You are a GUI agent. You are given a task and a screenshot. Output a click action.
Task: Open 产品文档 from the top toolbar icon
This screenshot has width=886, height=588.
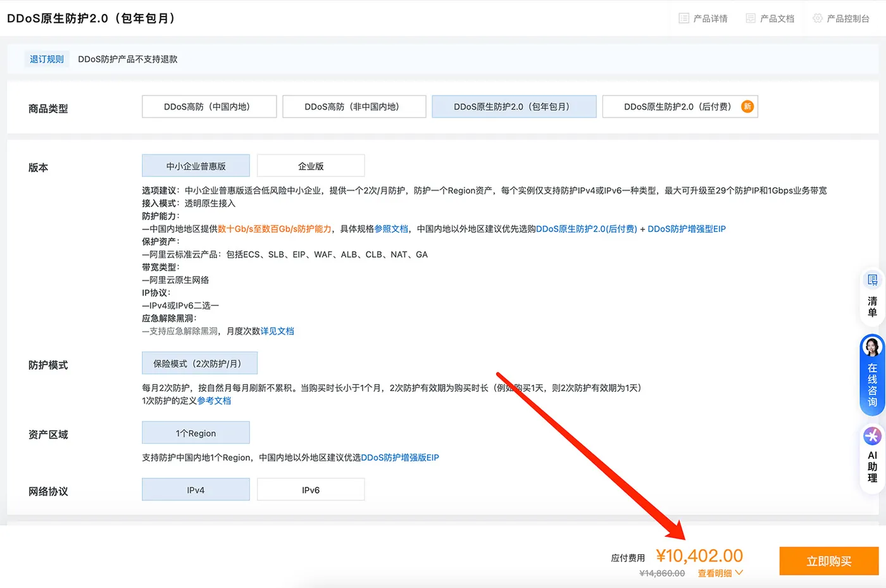click(770, 18)
